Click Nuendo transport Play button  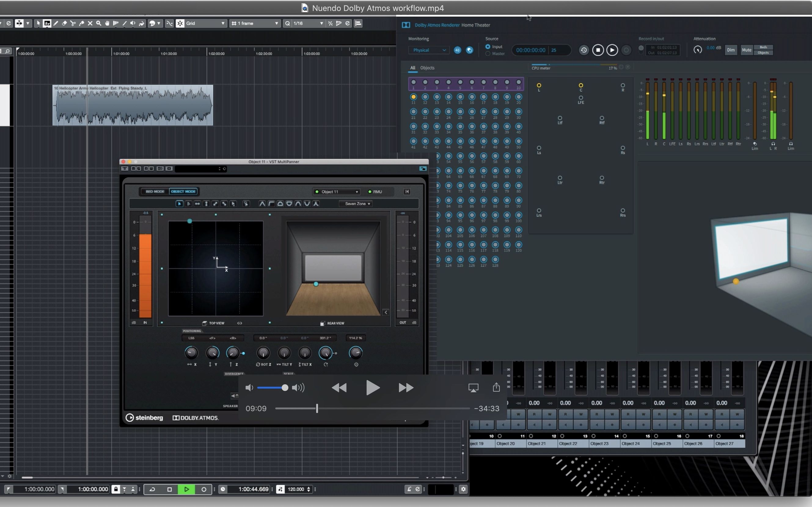(x=187, y=489)
